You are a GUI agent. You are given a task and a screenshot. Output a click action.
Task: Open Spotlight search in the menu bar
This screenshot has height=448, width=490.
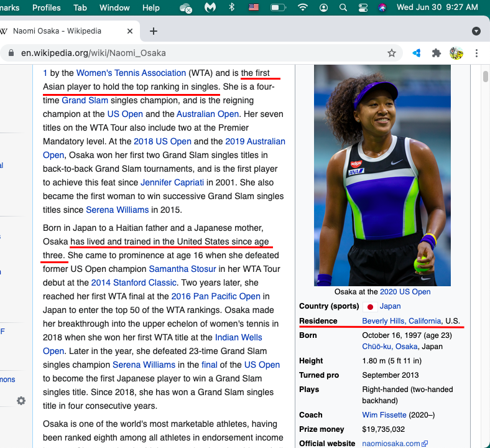[x=343, y=7]
